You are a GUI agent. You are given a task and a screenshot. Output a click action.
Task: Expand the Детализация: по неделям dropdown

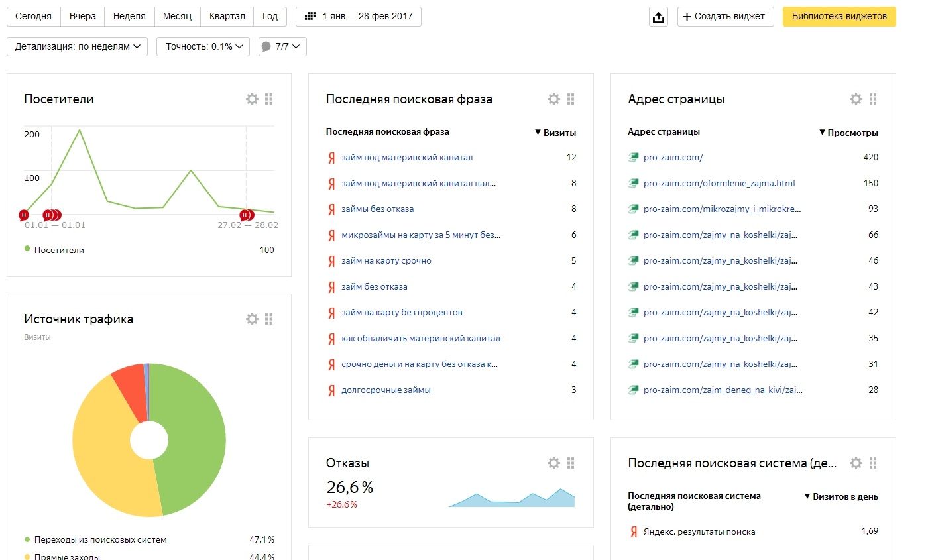pyautogui.click(x=77, y=46)
